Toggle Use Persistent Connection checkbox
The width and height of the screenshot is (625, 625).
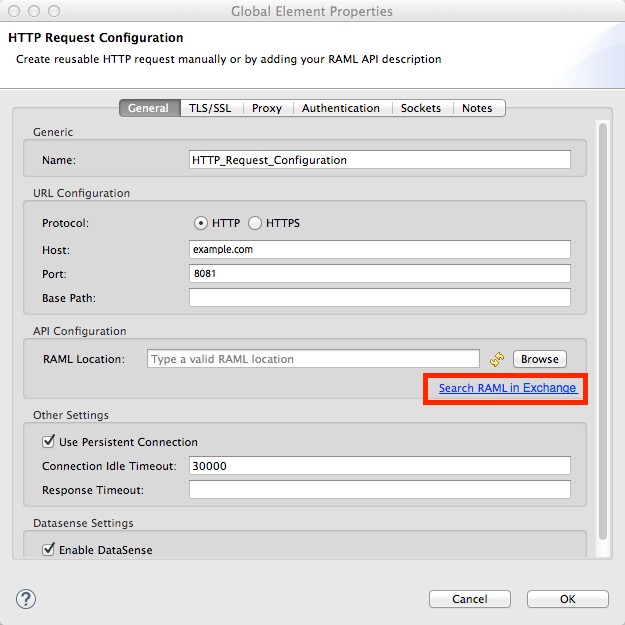click(48, 441)
